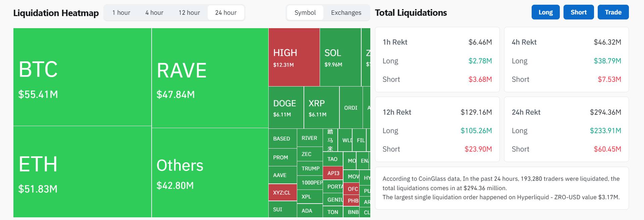This screenshot has height=220, width=644.
Task: Click the red API3 tile
Action: click(333, 173)
